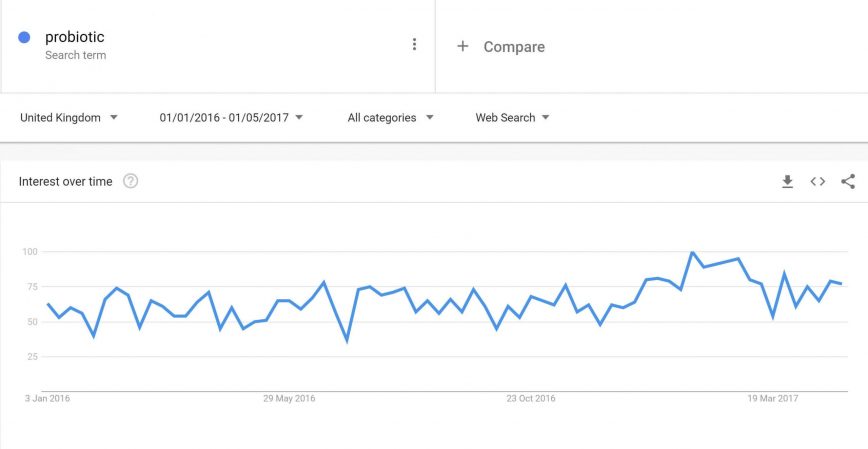Open the date range 01/01/2016 - 01/05/2017 dropdown

tap(231, 117)
